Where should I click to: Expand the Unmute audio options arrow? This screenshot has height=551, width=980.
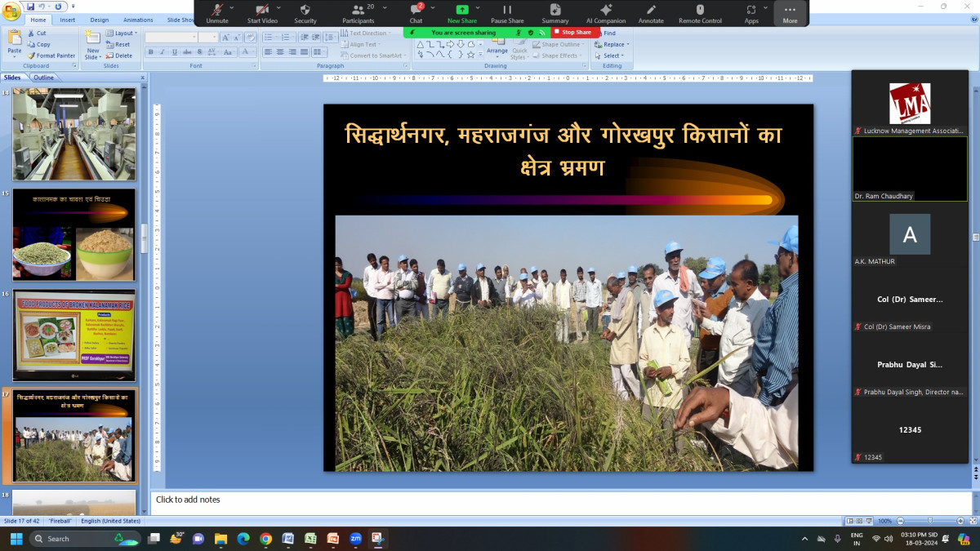coord(232,7)
